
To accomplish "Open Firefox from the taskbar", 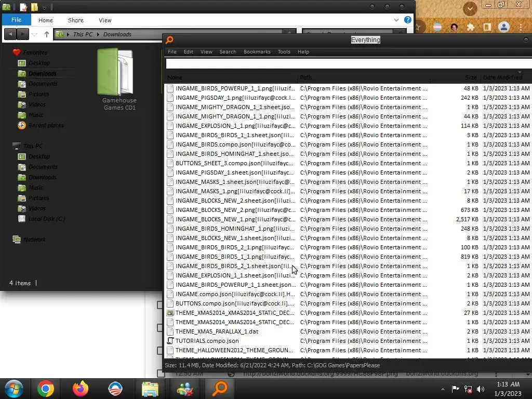I will tap(80, 389).
